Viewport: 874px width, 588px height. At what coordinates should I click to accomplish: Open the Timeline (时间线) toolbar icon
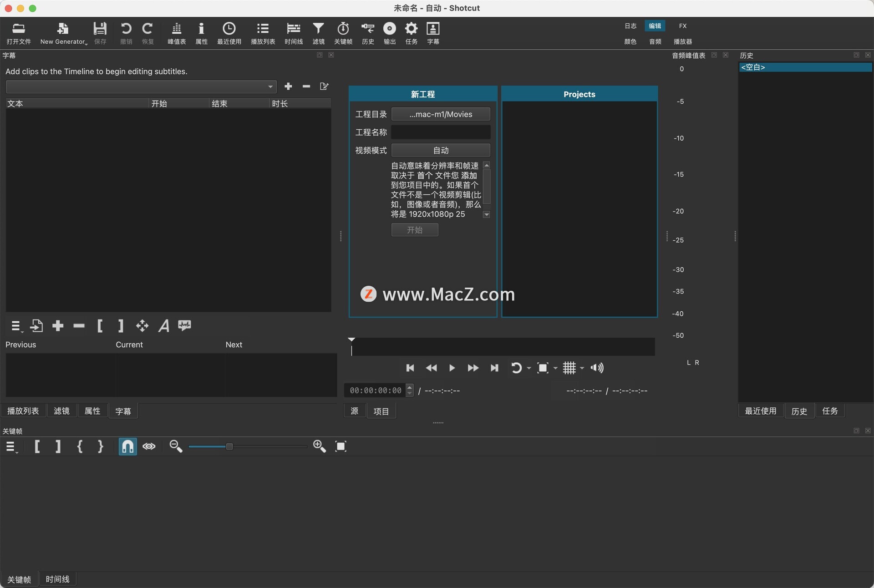pos(294,33)
